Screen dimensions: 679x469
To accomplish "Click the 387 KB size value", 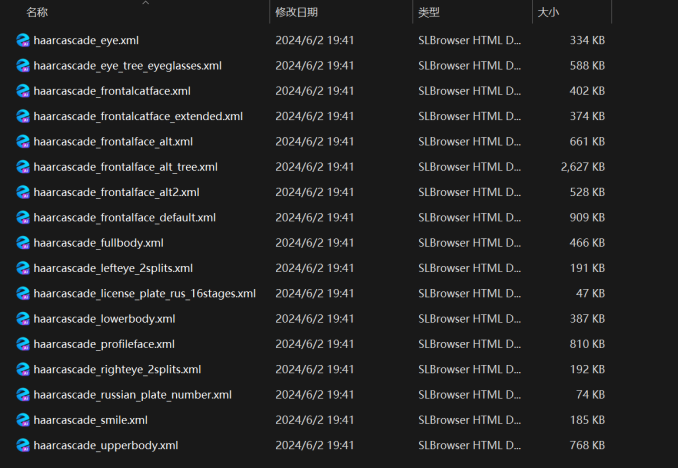I will click(x=587, y=319).
